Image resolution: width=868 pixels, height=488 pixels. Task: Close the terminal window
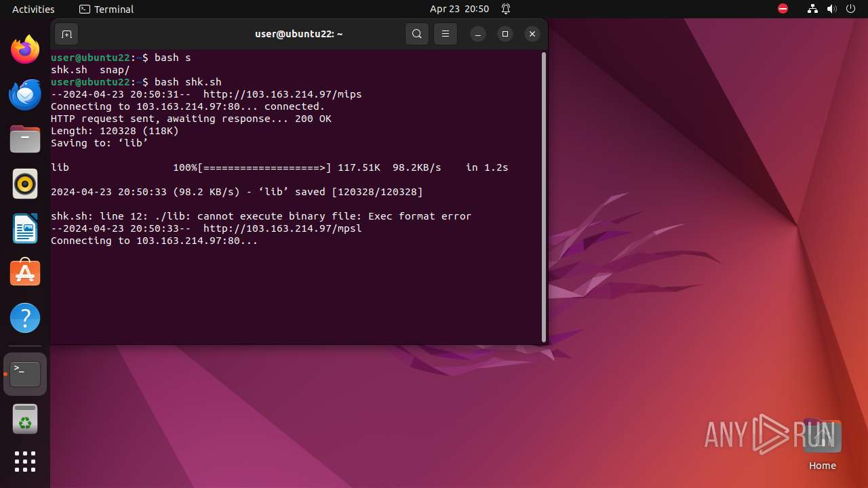pyautogui.click(x=532, y=34)
